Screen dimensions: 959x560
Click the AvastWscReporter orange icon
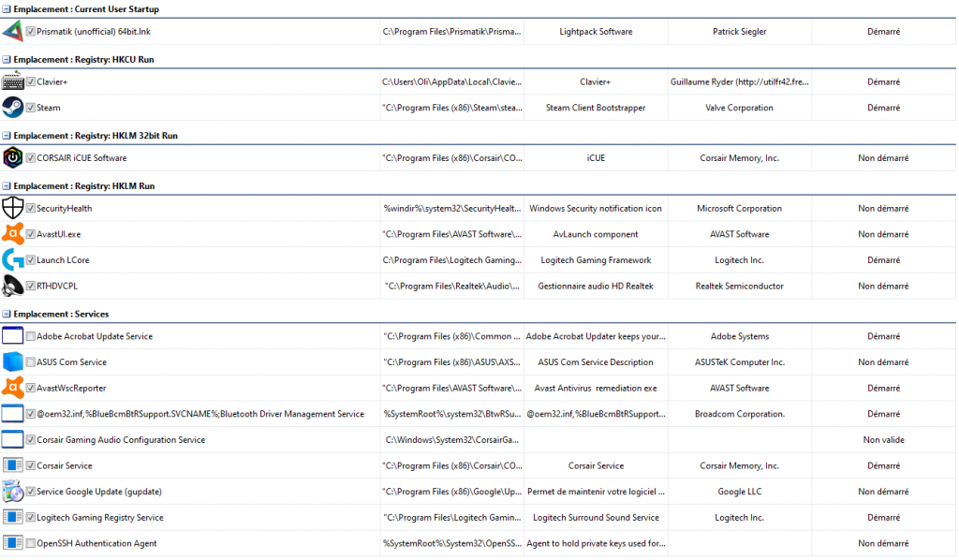(12, 388)
